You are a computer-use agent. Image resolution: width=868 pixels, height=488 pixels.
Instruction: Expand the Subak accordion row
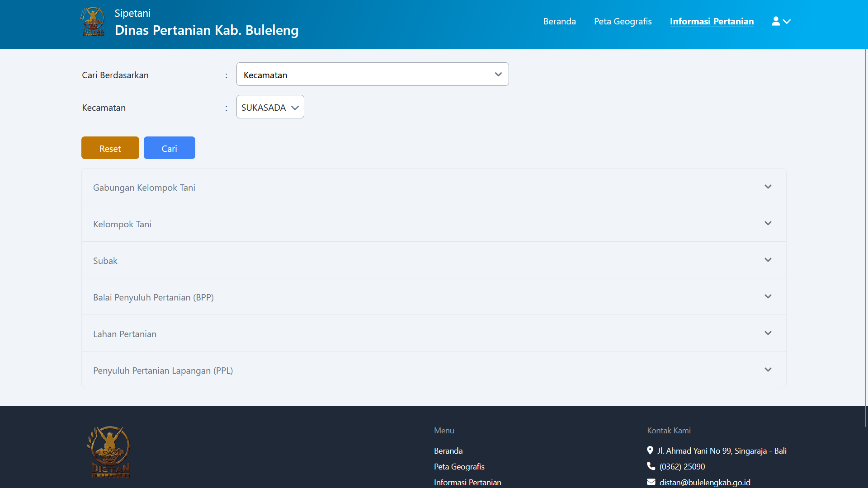[433, 260]
